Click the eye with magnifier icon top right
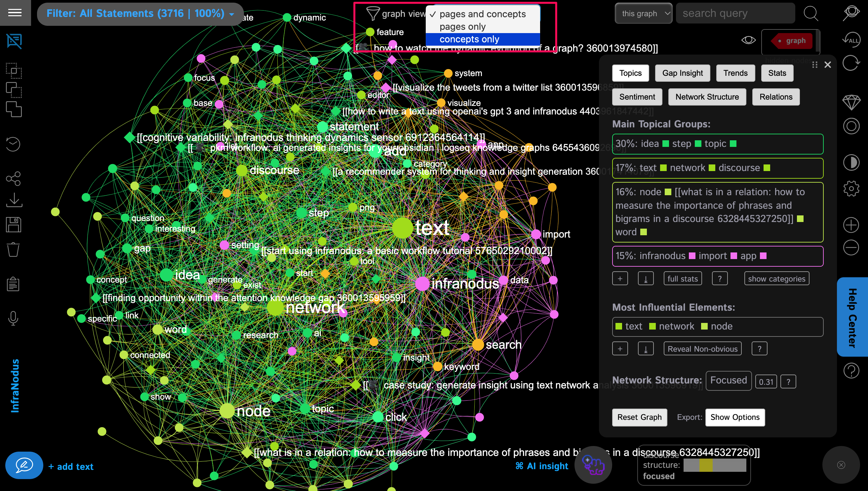 click(851, 13)
